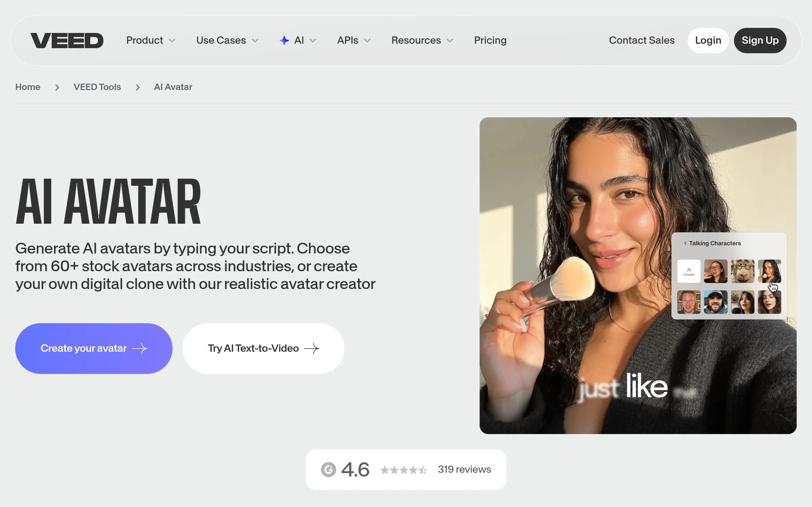
Task: Select the man with cap avatar thumbnail
Action: click(715, 302)
